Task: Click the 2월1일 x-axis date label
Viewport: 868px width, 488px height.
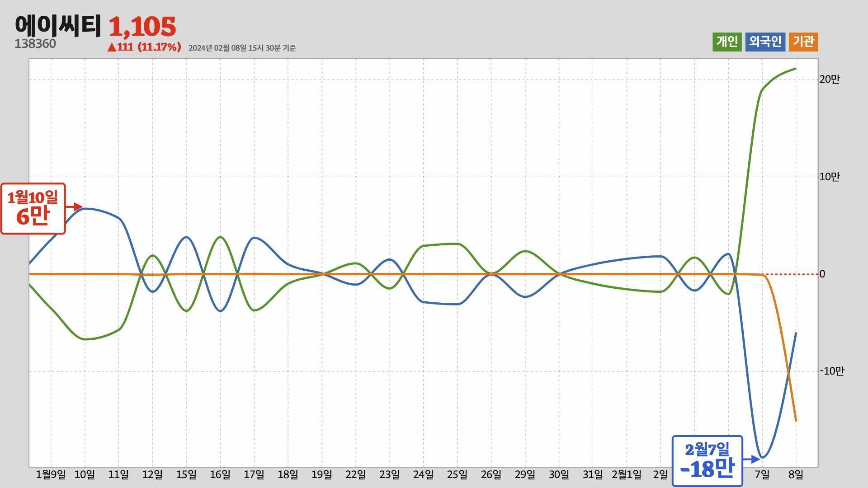Action: click(x=627, y=475)
